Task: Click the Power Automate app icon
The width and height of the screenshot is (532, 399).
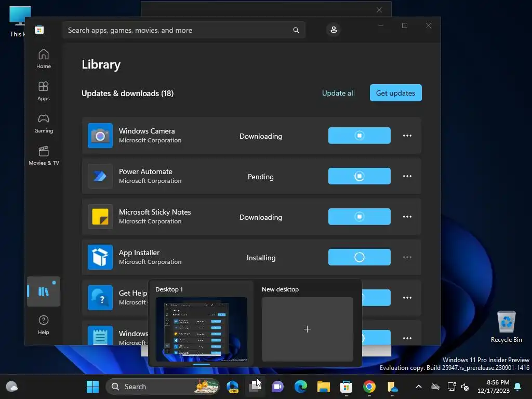Action: pos(100,176)
